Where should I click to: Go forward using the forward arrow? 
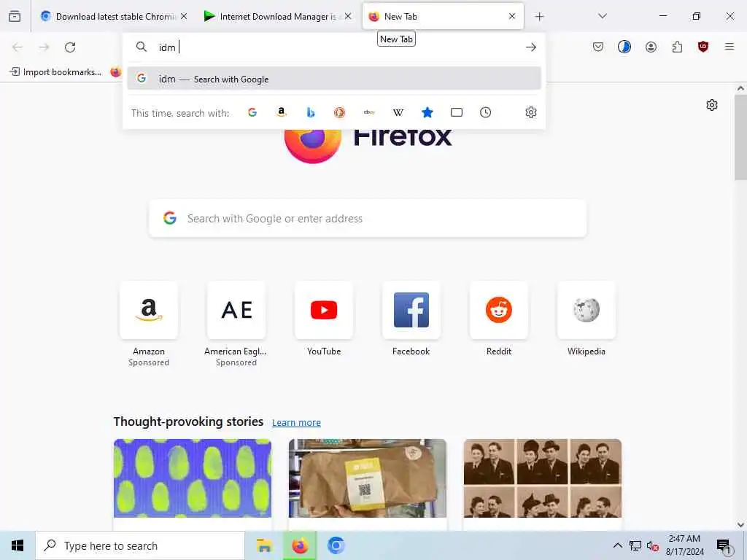[x=44, y=47]
